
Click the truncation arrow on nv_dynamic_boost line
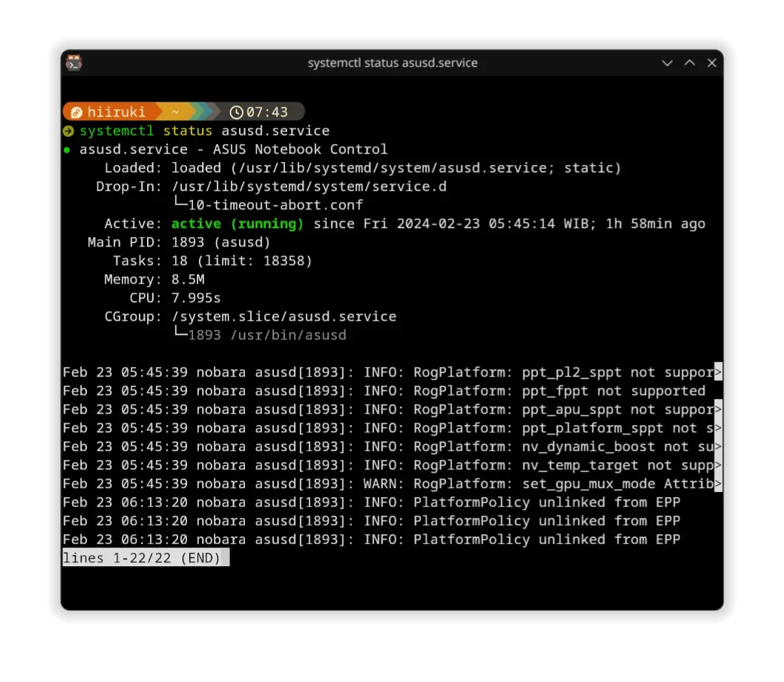[718, 446]
